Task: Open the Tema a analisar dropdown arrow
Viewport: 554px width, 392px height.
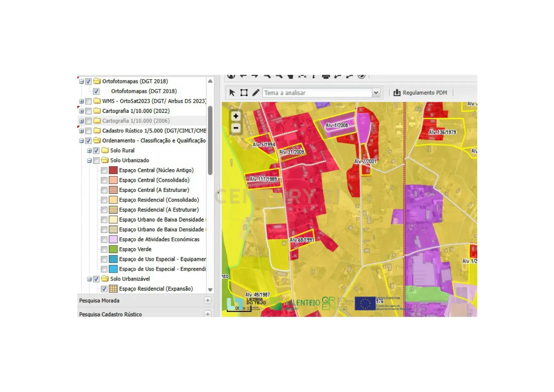Action: click(x=376, y=93)
